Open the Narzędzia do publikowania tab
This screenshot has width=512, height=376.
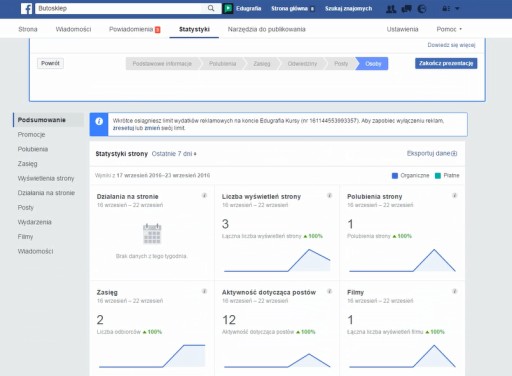(266, 29)
